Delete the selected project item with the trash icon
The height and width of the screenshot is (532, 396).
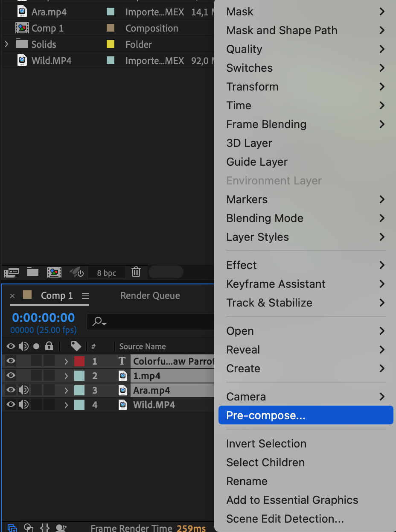click(136, 272)
